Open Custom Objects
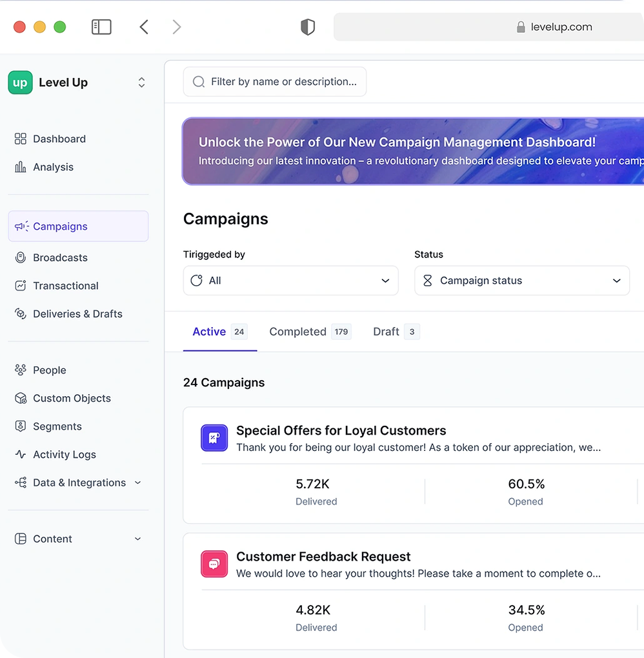 [x=72, y=398]
